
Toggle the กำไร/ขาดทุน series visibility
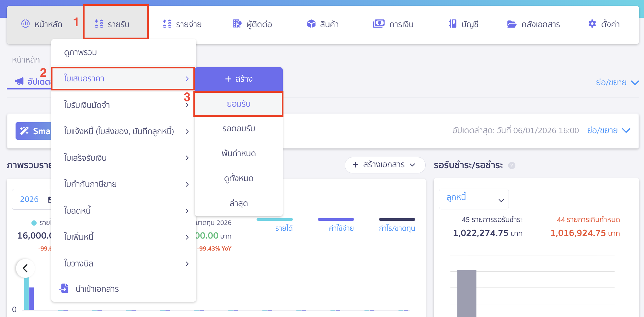point(397,227)
